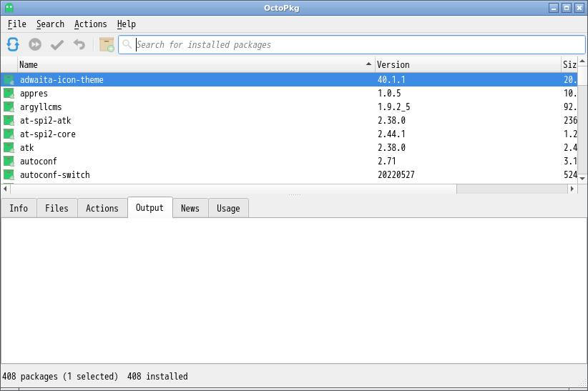Select the adwaita-icon-theme package row
This screenshot has height=391, width=588.
click(289, 80)
